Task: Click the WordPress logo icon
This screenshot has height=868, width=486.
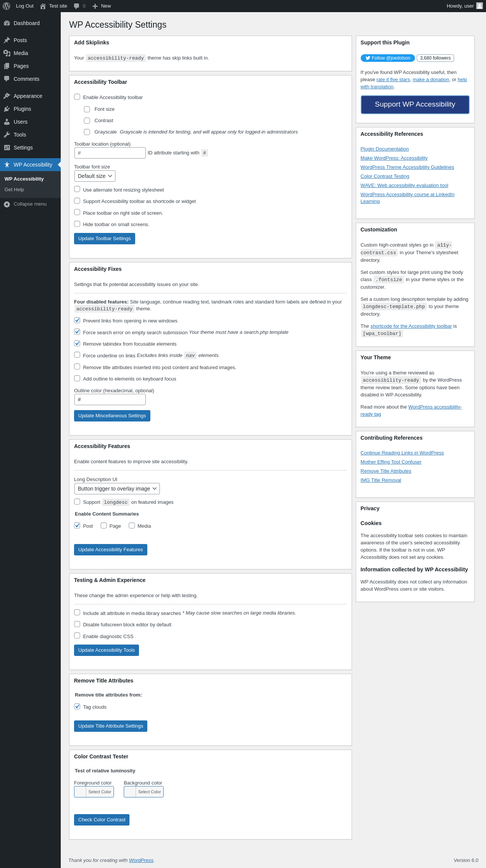Action: 6,6
